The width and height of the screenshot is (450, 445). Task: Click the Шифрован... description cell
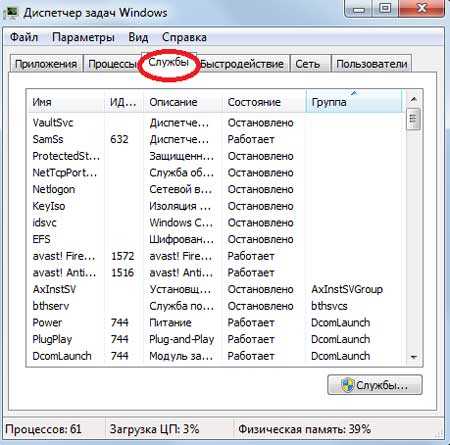click(x=182, y=239)
